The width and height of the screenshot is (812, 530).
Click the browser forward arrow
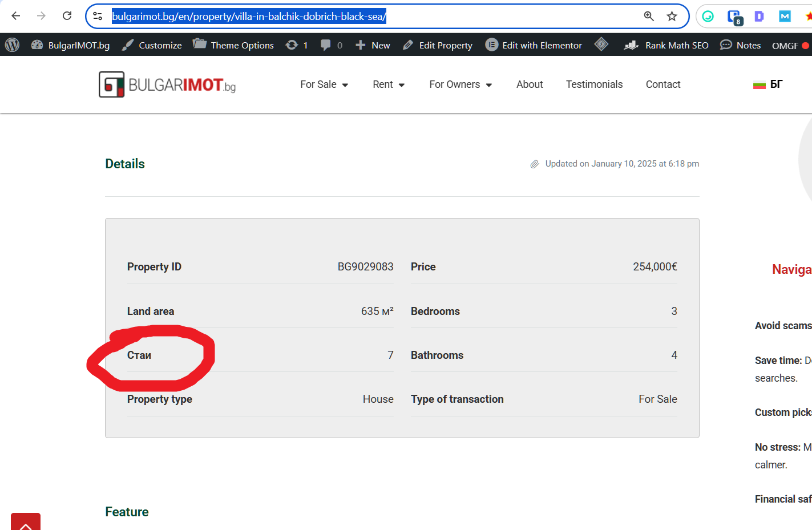(x=41, y=16)
